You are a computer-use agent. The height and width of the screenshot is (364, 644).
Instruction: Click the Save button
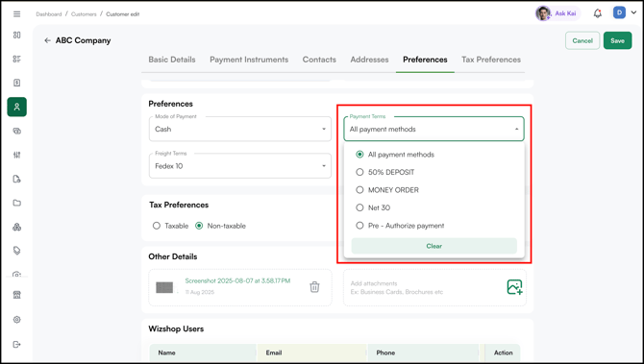tap(617, 40)
